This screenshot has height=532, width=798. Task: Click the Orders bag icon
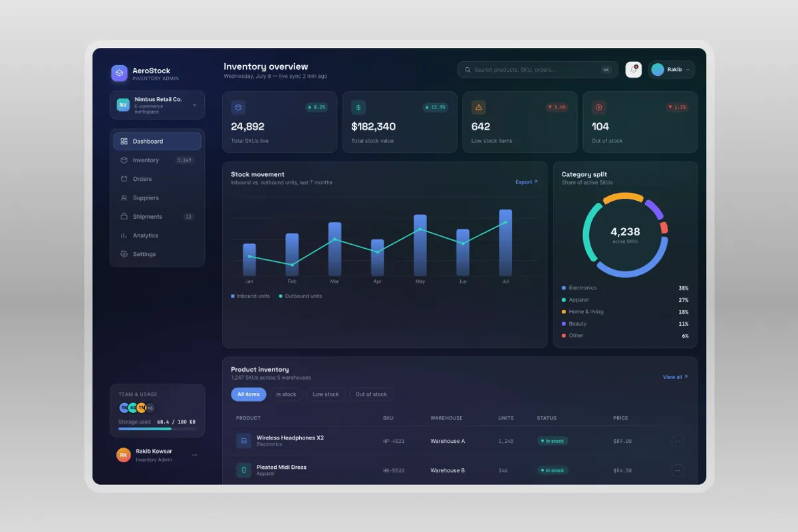coord(124,179)
